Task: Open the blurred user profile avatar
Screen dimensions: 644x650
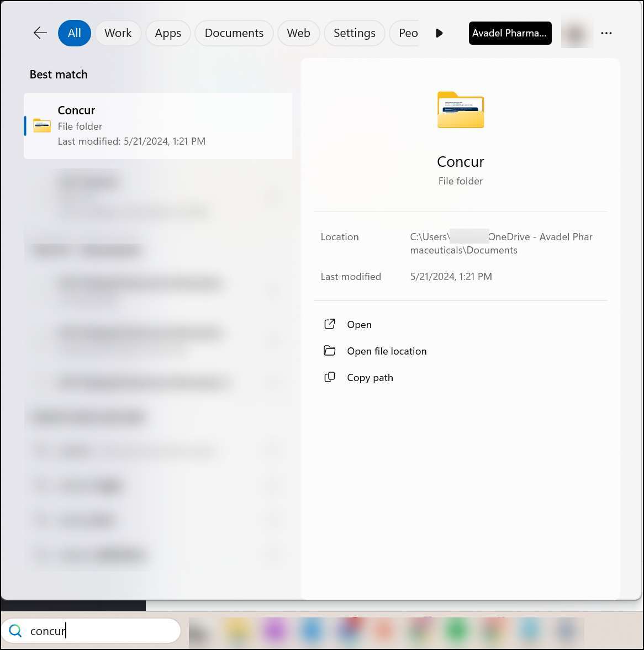Action: pos(577,33)
